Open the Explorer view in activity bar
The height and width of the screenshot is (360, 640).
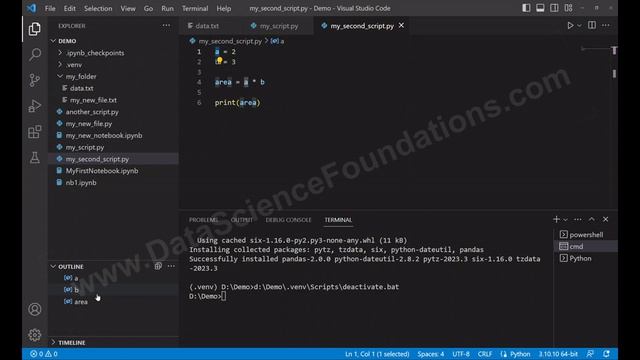[x=35, y=29]
